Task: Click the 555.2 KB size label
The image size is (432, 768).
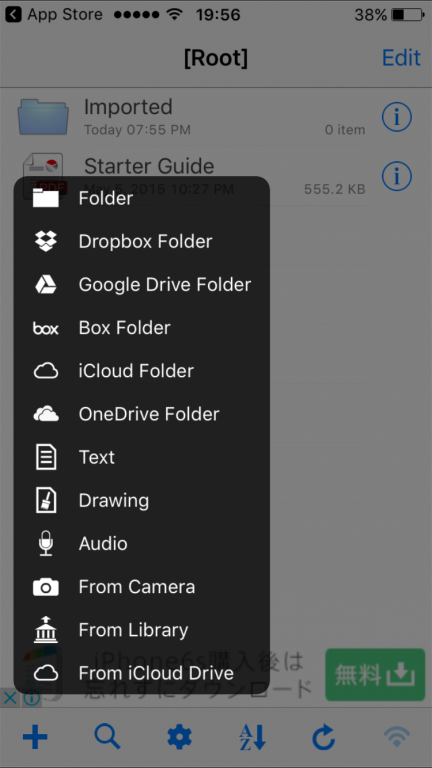Action: coord(335,189)
